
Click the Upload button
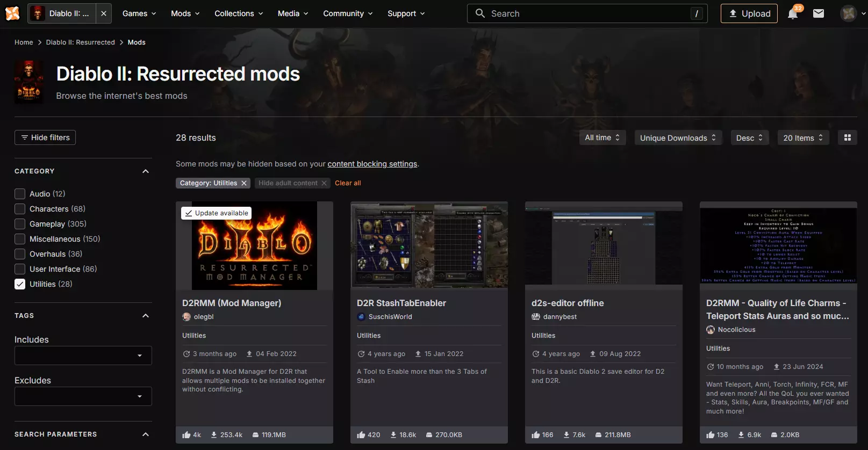(x=749, y=13)
